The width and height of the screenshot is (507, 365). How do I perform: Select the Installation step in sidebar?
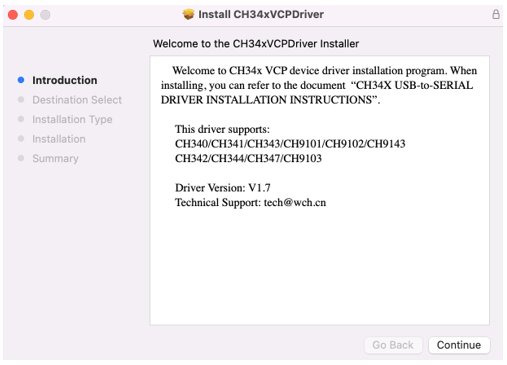(x=59, y=139)
